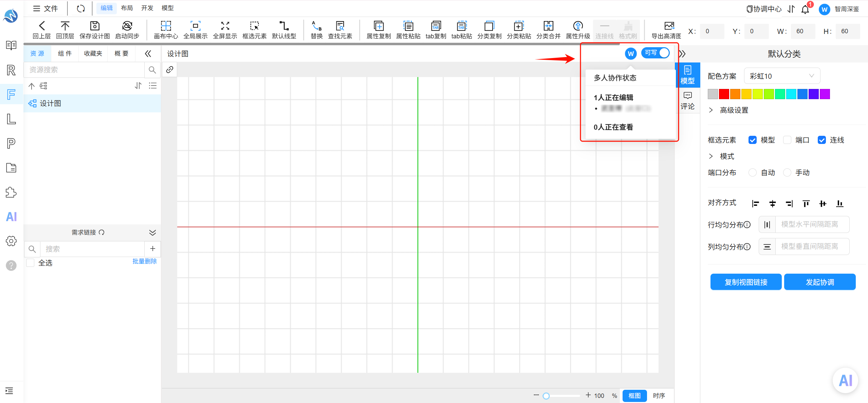Start sync with 启动同步 icon
Viewport: 868px width, 403px height.
click(x=127, y=26)
